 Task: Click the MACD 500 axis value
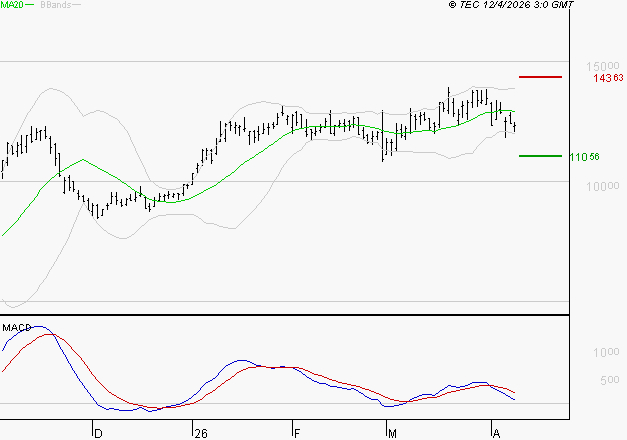point(609,380)
